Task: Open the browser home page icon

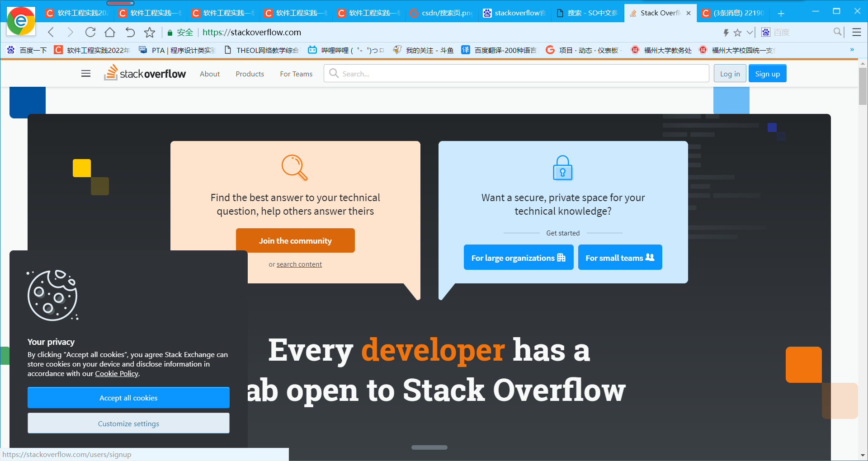Action: [x=110, y=32]
